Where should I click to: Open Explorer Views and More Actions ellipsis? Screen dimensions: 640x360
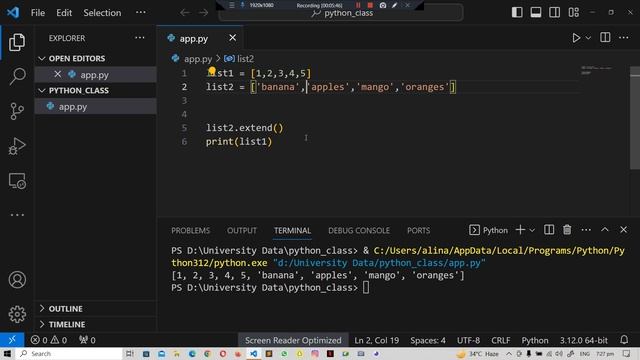[140, 38]
